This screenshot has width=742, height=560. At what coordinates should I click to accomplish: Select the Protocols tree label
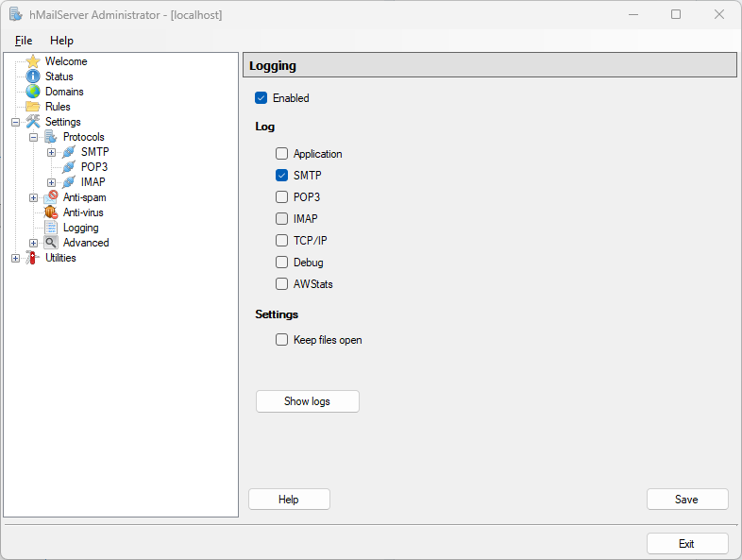coord(84,137)
